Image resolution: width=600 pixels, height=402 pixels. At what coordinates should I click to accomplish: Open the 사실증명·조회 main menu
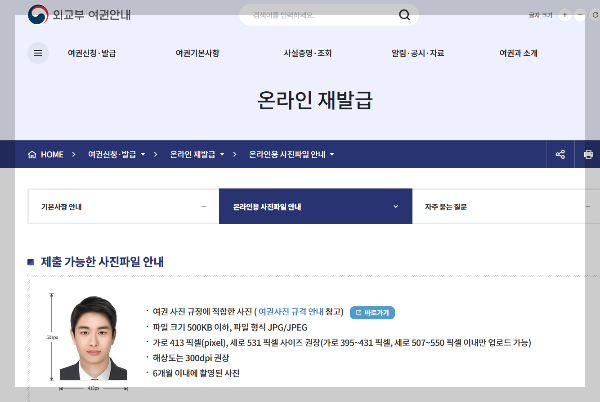[x=307, y=53]
